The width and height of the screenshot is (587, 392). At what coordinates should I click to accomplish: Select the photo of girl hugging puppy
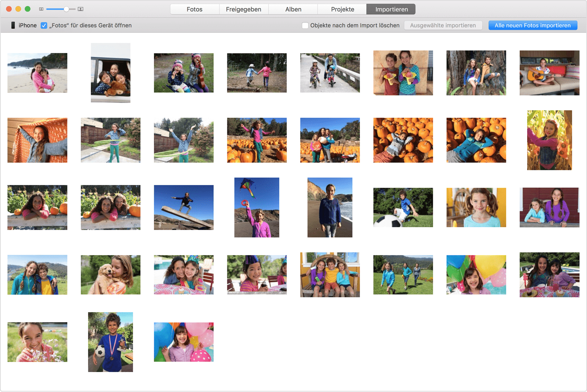pos(111,275)
